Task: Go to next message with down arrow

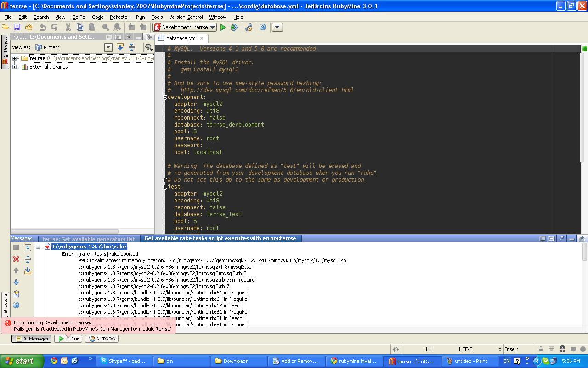Action: click(x=16, y=282)
